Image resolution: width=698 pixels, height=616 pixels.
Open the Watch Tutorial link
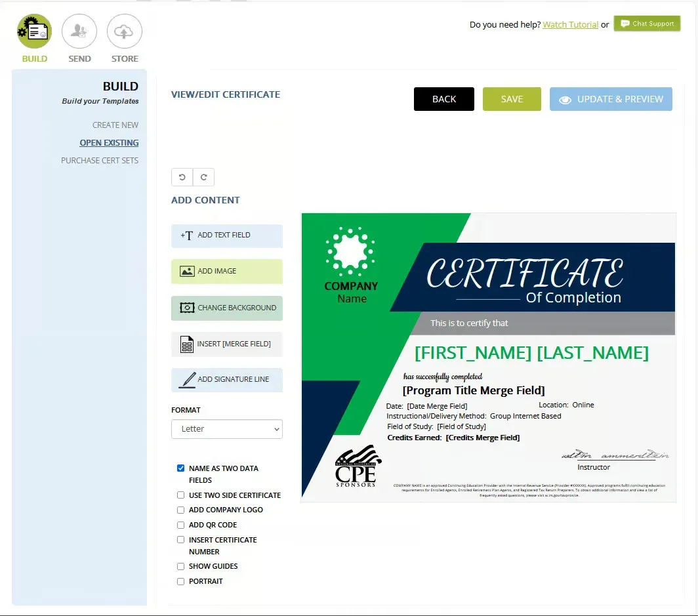pyautogui.click(x=570, y=24)
